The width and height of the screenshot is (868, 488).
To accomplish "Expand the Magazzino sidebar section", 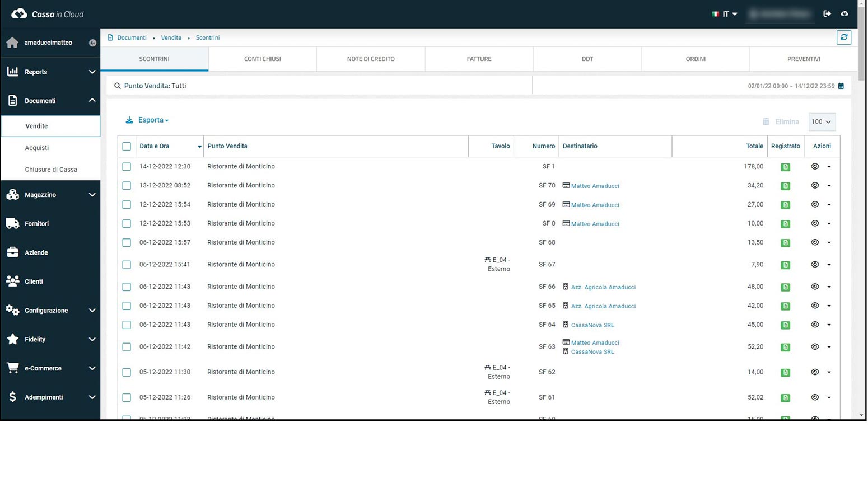I will pos(50,195).
